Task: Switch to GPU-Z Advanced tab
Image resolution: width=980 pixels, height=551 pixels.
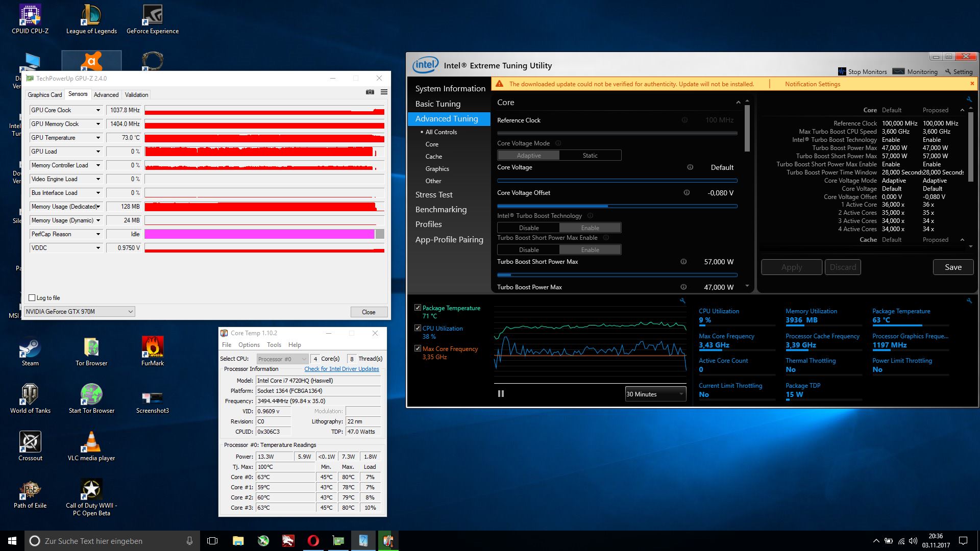Action: 106,95
